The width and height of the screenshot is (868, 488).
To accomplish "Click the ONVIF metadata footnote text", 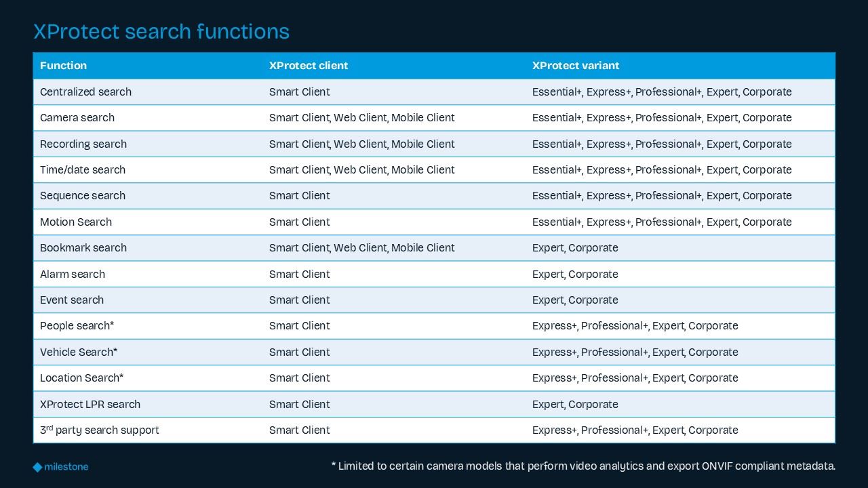I will pos(583,466).
